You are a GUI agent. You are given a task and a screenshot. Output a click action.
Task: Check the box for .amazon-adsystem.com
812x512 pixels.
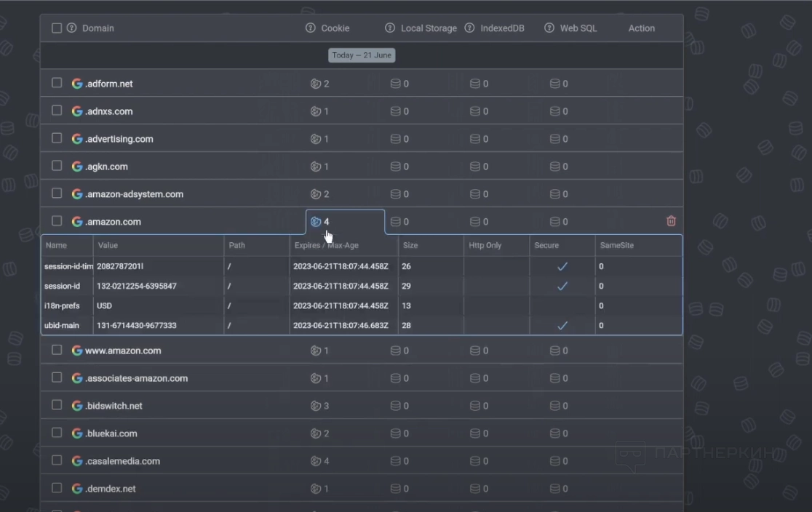point(57,193)
